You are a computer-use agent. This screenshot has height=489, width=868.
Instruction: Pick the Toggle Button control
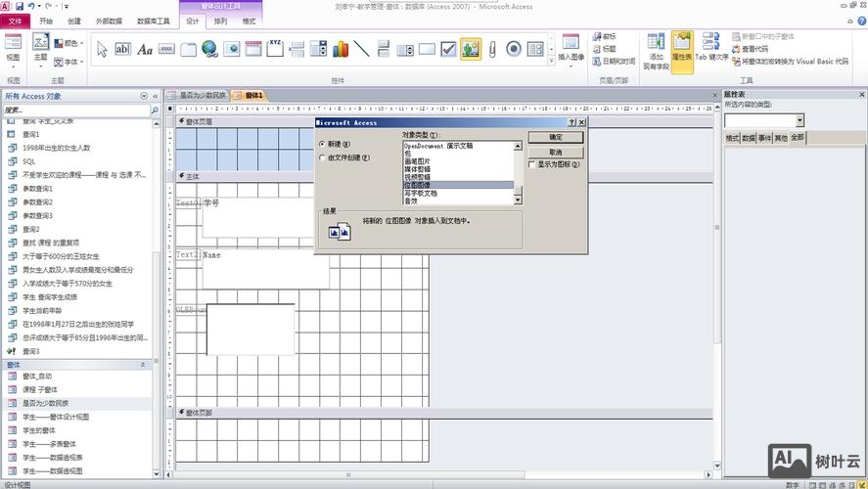[384, 49]
